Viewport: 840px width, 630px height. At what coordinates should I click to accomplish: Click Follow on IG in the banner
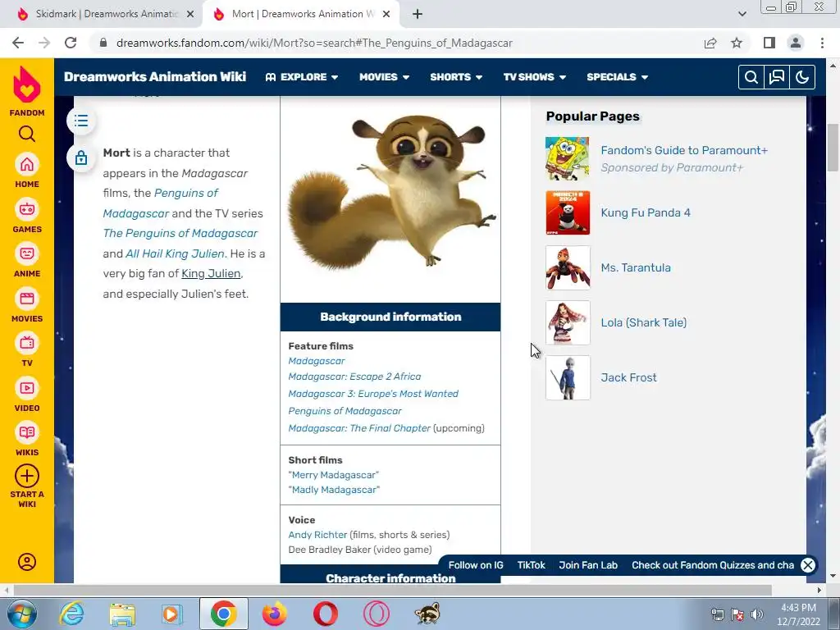click(x=476, y=565)
